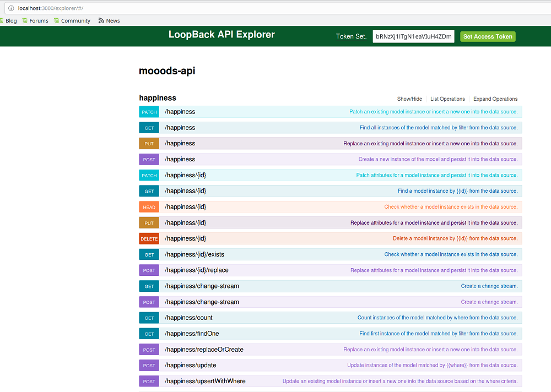Click Show/Hide for the happiness model
Screen dimensions: 551x392
[x=409, y=99]
